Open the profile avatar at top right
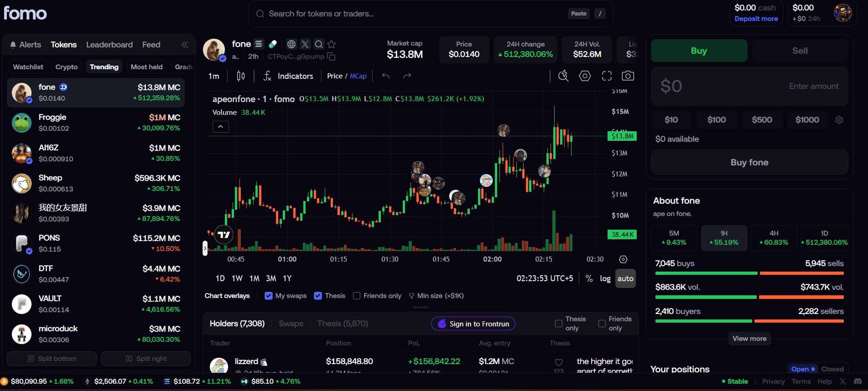The width and height of the screenshot is (868, 391). pyautogui.click(x=842, y=13)
